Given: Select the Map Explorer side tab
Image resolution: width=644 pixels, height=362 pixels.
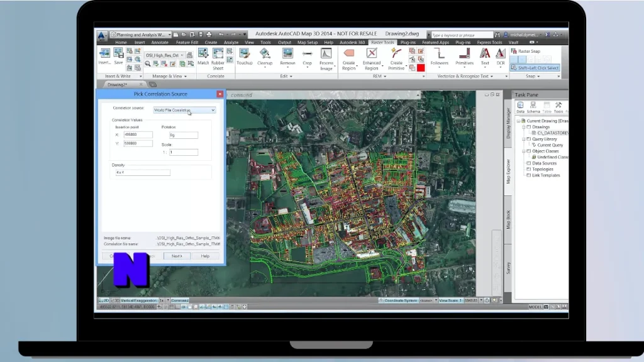Looking at the screenshot, I should tap(508, 171).
